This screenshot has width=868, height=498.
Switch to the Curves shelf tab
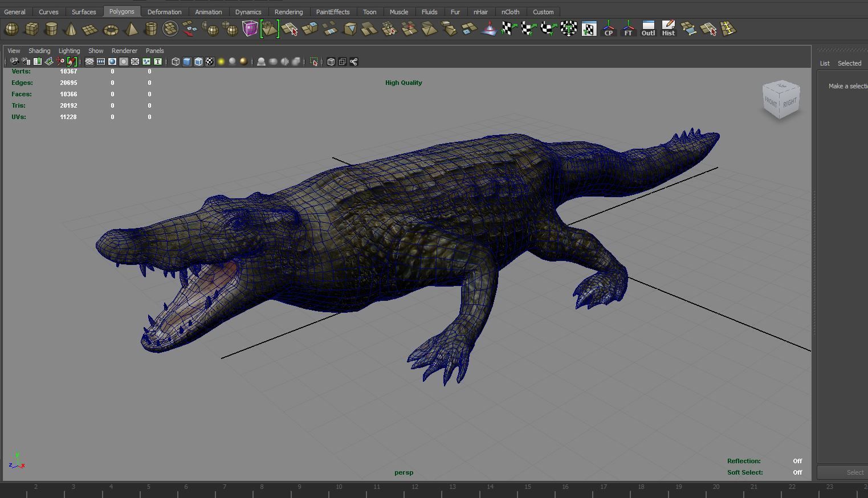click(x=48, y=12)
